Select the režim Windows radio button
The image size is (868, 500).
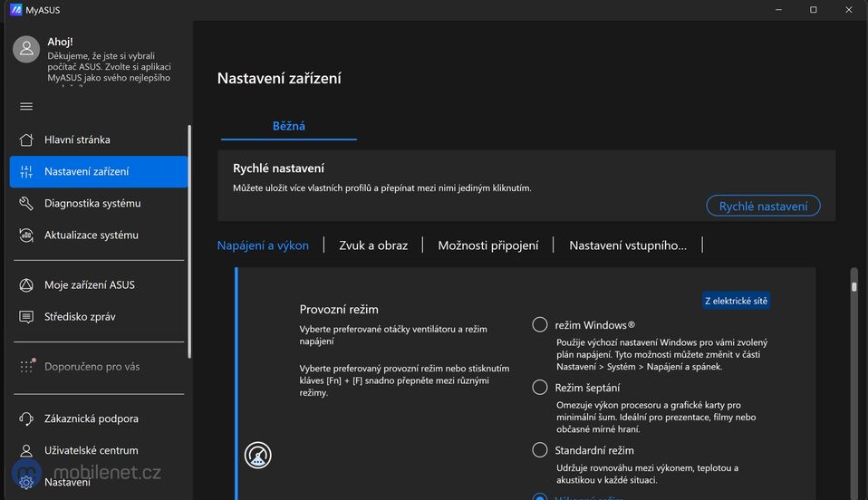tap(540, 325)
